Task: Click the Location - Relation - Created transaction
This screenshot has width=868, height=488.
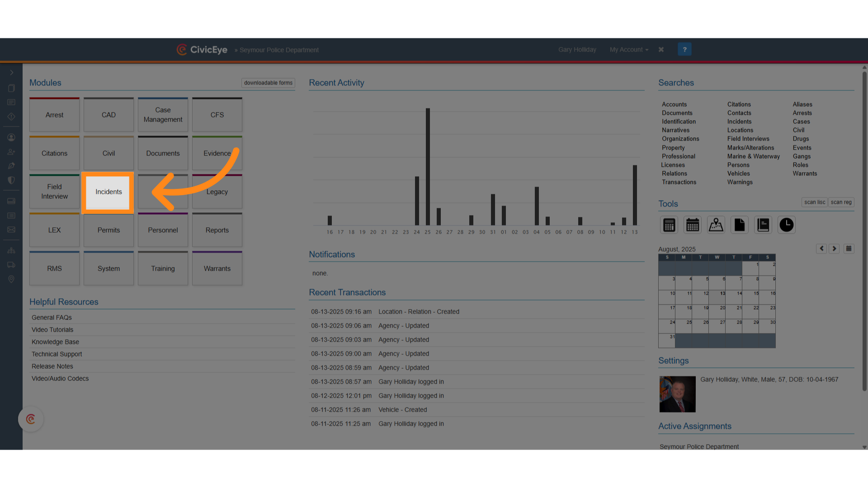Action: (x=419, y=312)
